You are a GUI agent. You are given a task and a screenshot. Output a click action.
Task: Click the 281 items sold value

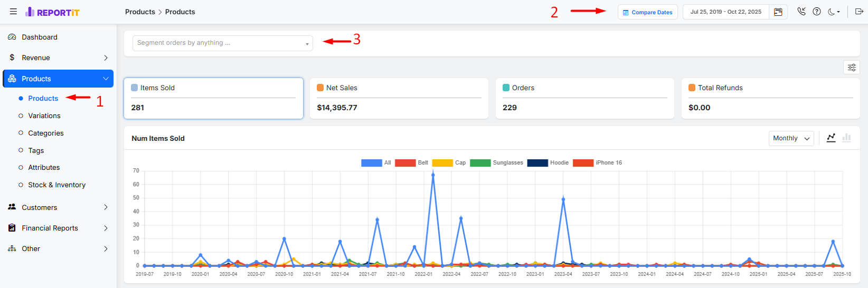138,107
